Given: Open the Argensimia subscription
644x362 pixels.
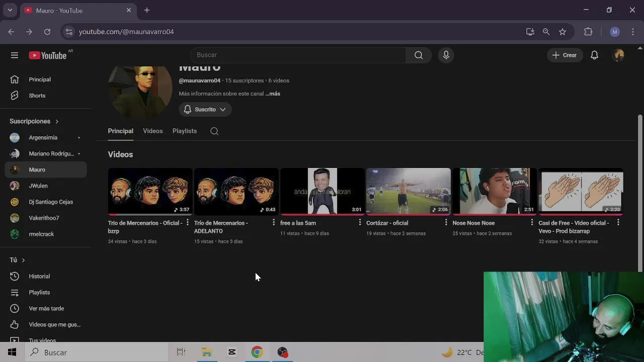Looking at the screenshot, I should 46,137.
